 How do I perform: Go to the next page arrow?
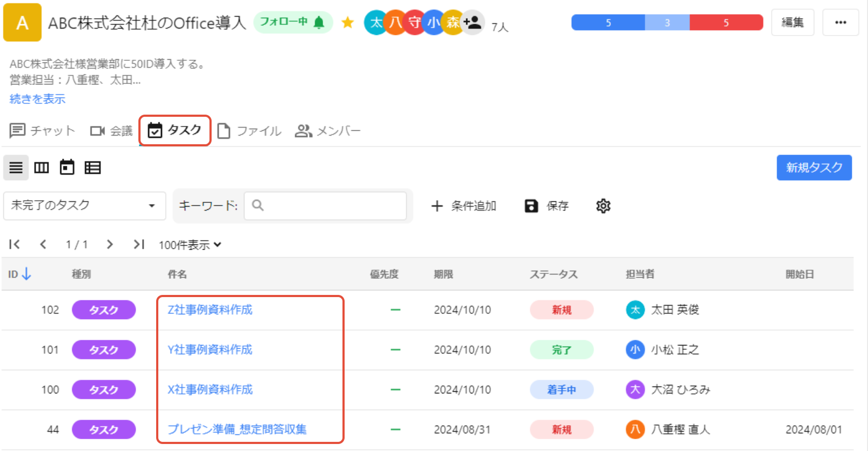pos(110,244)
